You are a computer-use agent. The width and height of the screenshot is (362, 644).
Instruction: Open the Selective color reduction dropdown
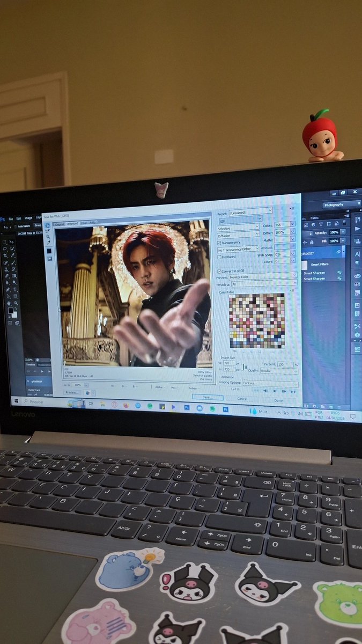pyautogui.click(x=238, y=228)
